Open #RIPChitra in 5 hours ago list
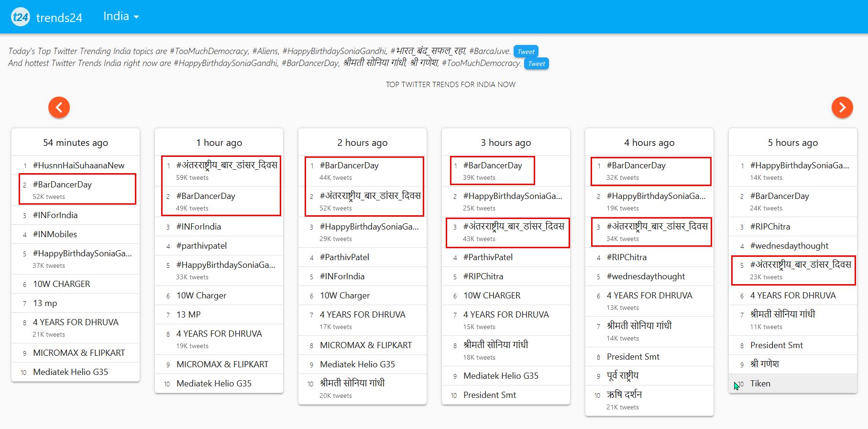Screen dimensions: 868x429 tap(770, 227)
